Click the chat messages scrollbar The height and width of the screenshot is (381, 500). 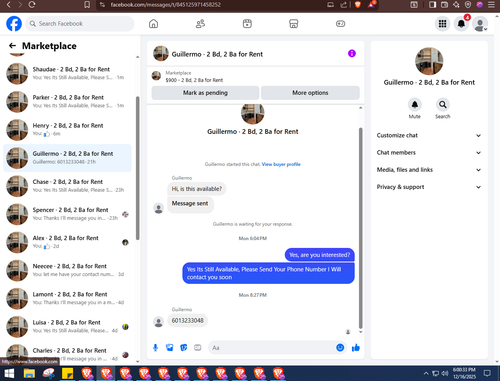(x=360, y=228)
